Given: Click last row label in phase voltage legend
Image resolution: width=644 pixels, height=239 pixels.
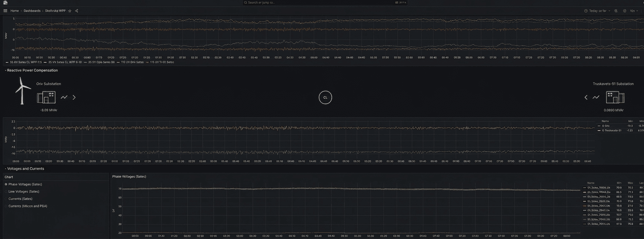Looking at the screenshot, I should (599, 224).
